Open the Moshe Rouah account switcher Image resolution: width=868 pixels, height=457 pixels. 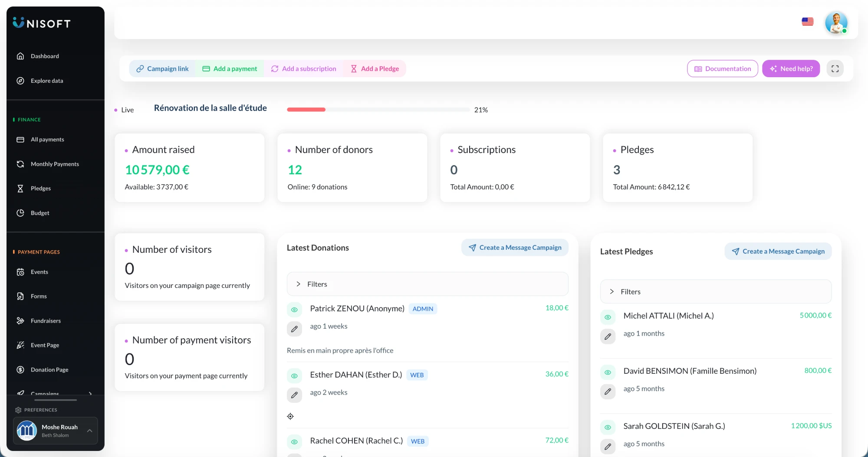point(56,431)
